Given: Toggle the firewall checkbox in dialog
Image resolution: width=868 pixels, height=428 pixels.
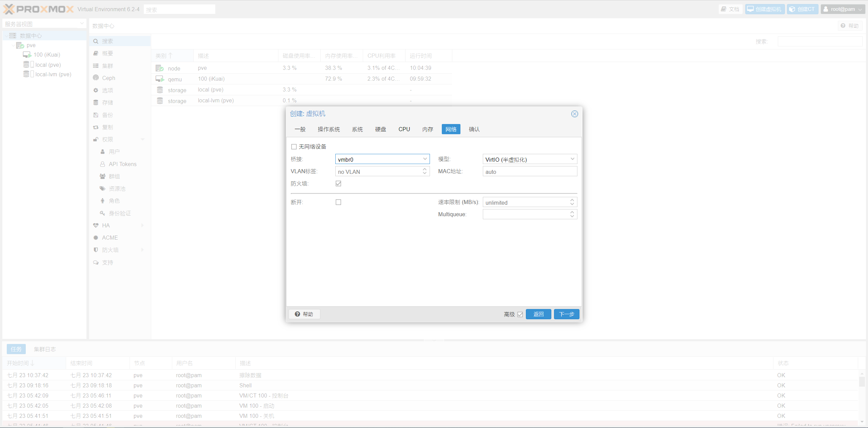Looking at the screenshot, I should pos(338,184).
